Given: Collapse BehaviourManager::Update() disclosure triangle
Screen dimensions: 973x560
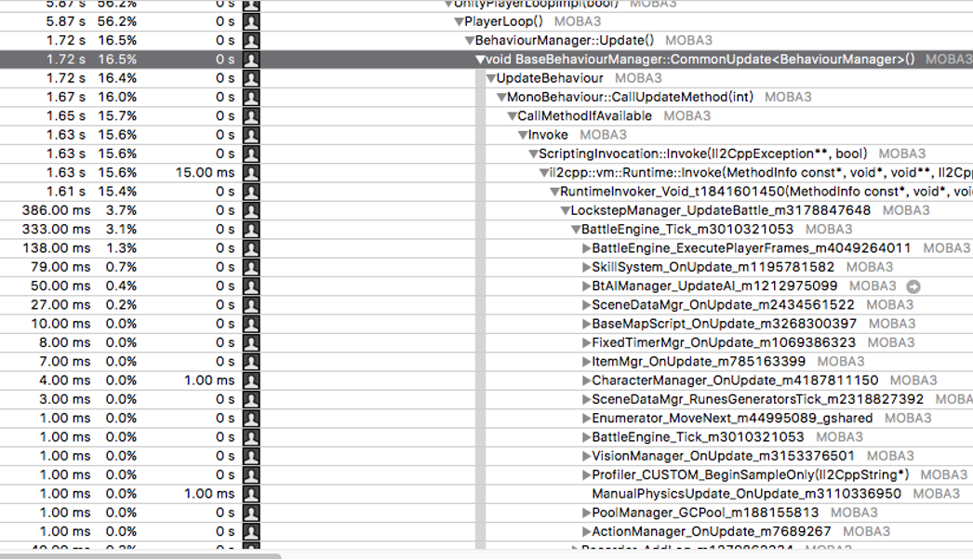Looking at the screenshot, I should tap(470, 41).
